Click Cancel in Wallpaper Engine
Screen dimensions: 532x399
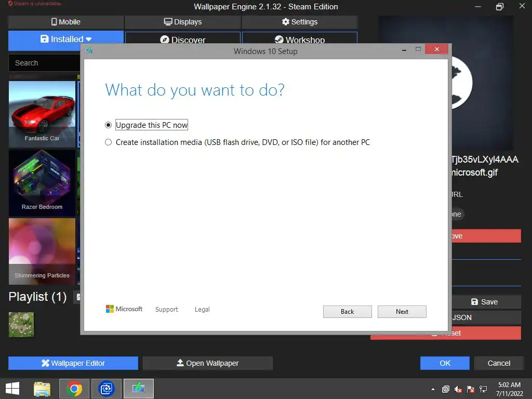point(499,363)
